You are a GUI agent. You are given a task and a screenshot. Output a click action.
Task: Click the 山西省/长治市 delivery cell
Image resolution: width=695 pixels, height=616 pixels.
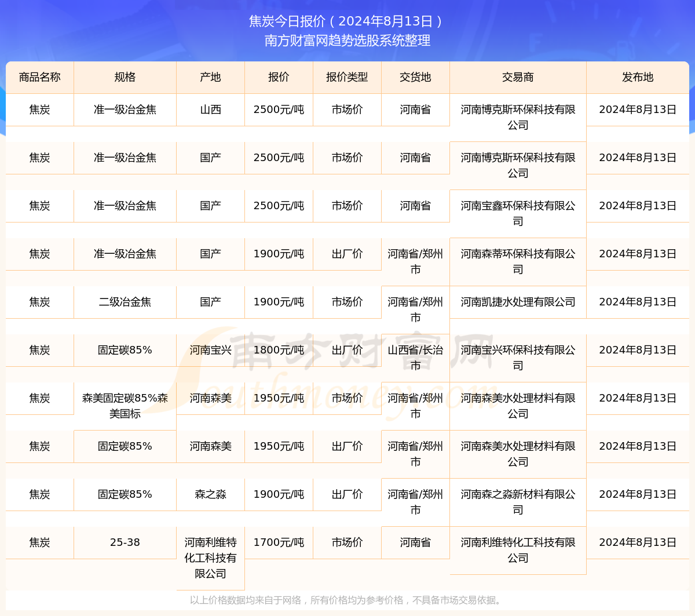pyautogui.click(x=415, y=358)
